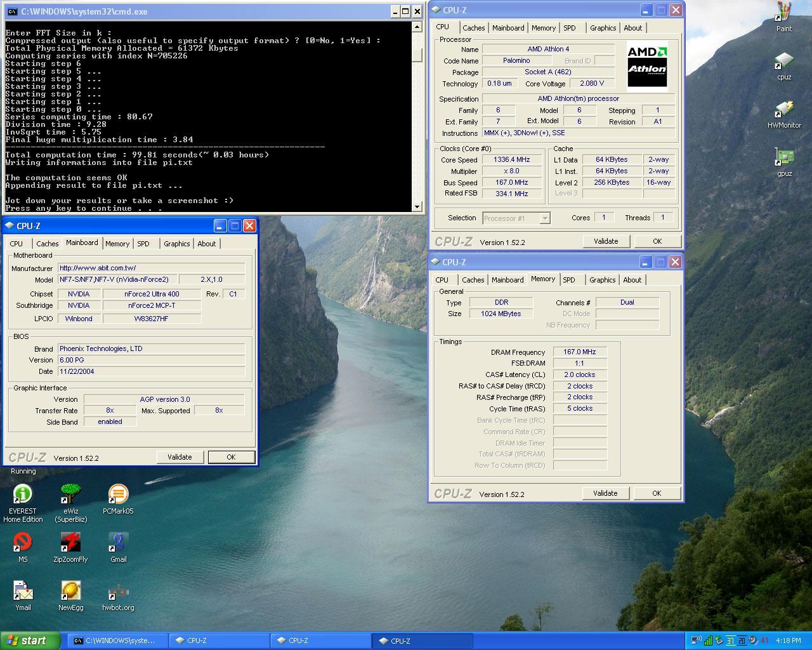Open the Paint desktop shortcut
The height and width of the screenshot is (650, 812).
coord(784,17)
